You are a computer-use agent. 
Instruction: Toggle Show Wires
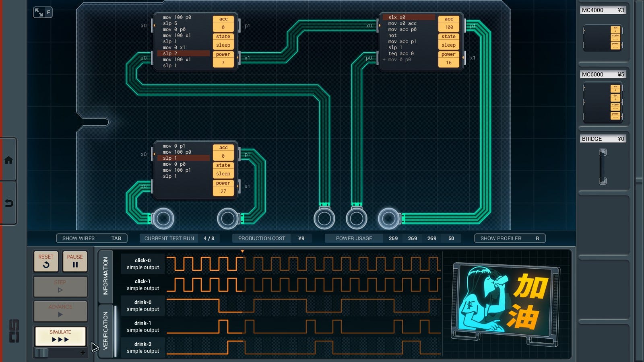click(x=92, y=239)
